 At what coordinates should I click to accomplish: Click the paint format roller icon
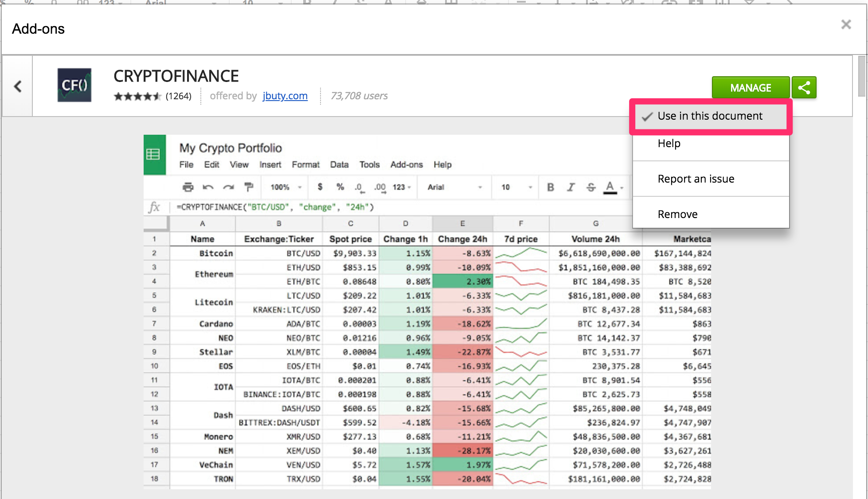(x=249, y=187)
